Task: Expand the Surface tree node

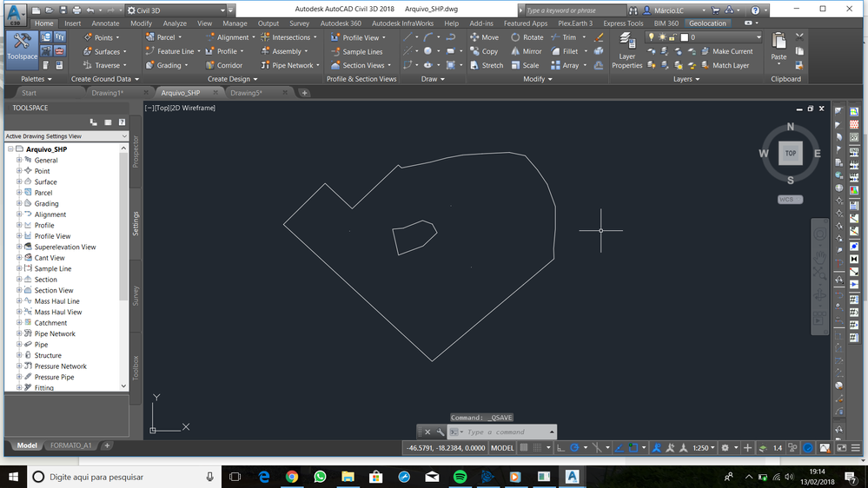Action: click(19, 181)
